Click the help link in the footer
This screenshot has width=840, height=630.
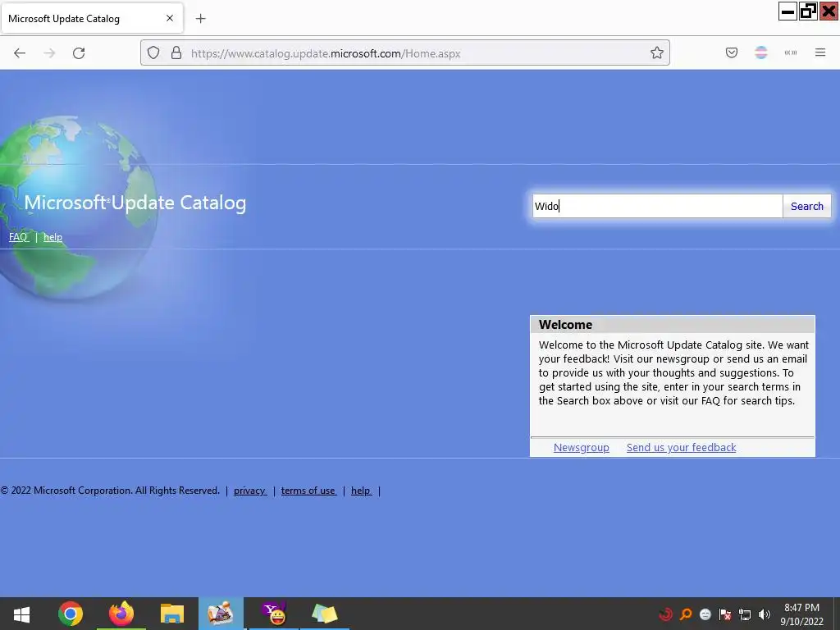tap(361, 491)
